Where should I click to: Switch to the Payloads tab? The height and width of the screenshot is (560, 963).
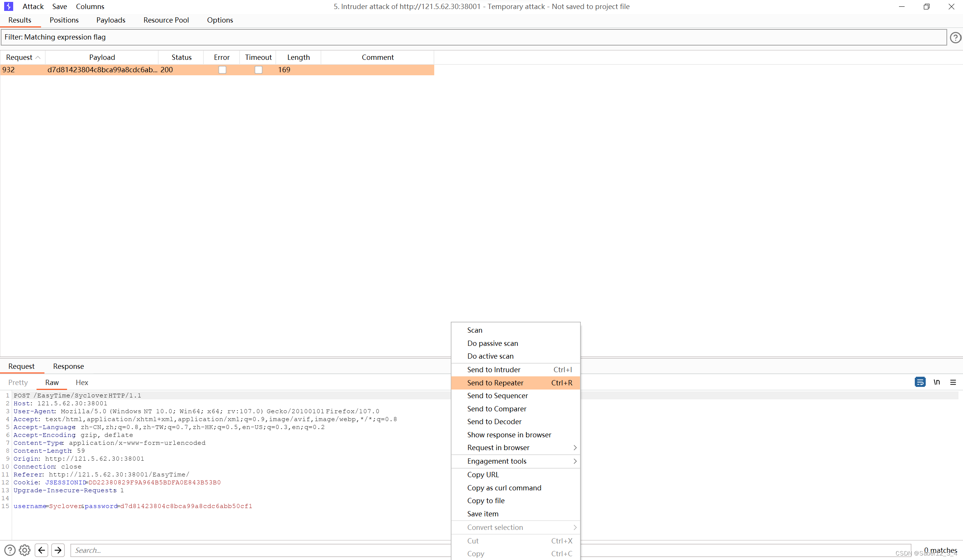pos(110,20)
